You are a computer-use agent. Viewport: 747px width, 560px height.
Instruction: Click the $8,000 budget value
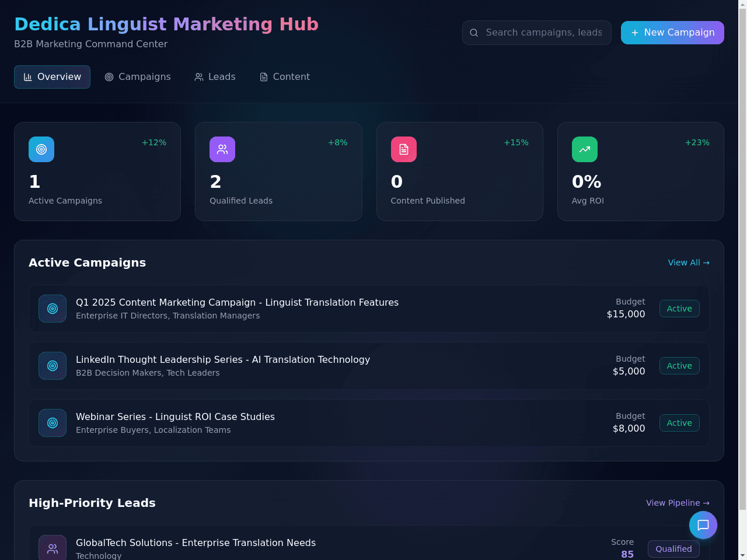[x=629, y=428]
